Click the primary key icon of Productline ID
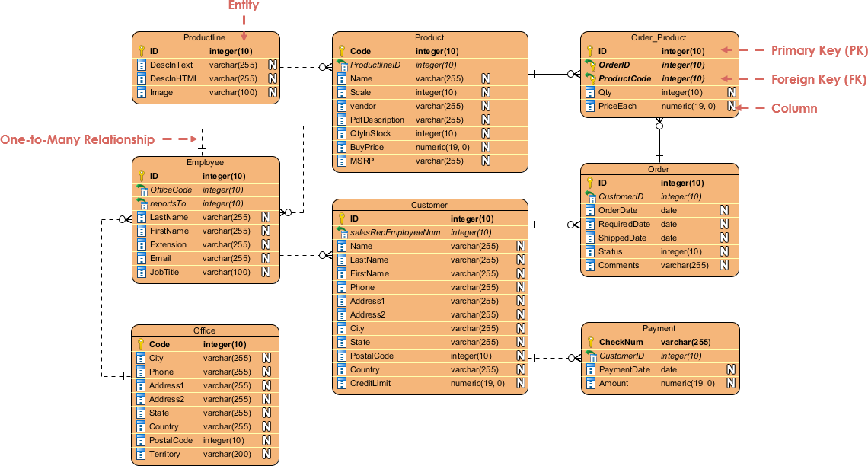 (141, 51)
